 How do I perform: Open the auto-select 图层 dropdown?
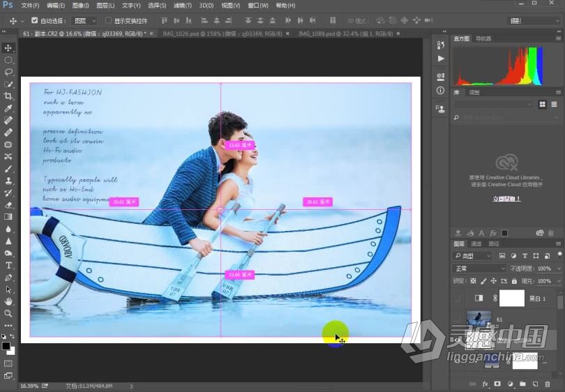pos(84,21)
